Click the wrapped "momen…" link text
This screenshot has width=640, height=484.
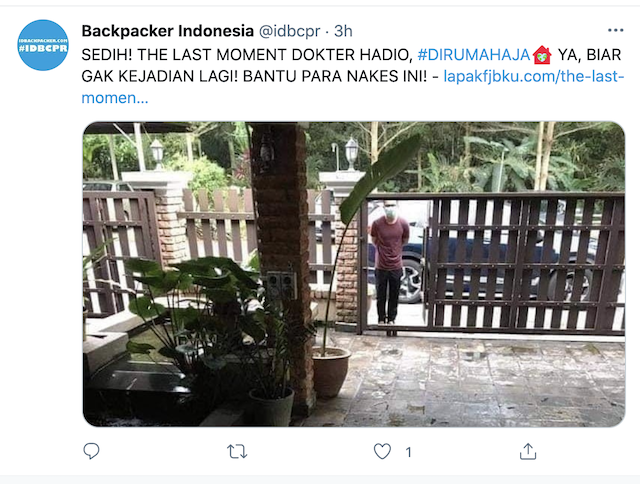pyautogui.click(x=115, y=98)
